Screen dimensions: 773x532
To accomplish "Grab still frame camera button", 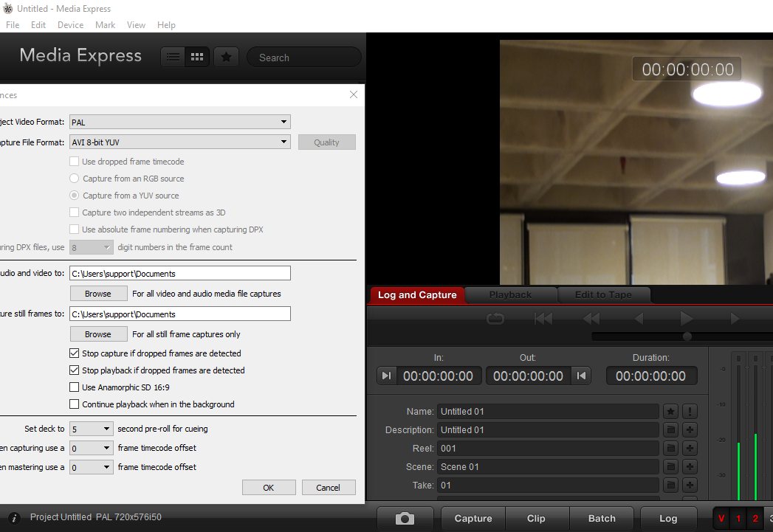I will pos(405,518).
